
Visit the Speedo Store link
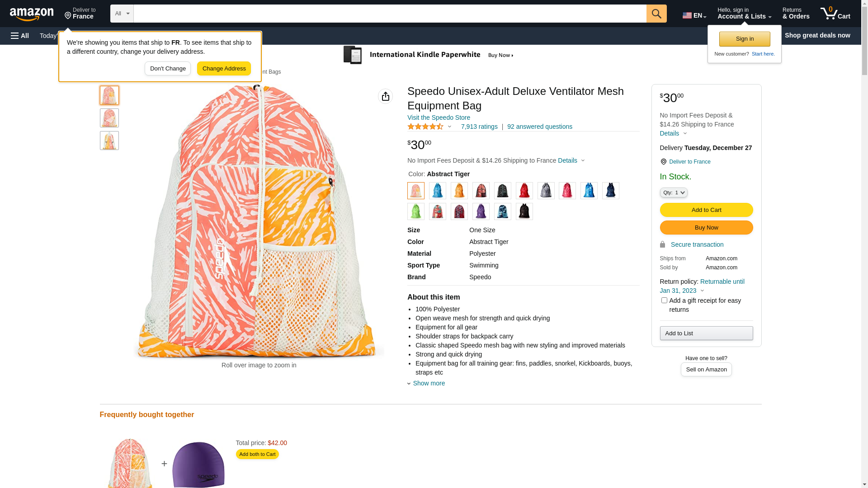tap(439, 117)
